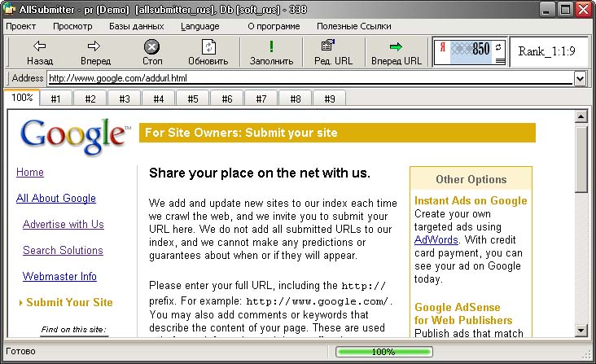Click the 'For Site Owners: Submit your site' banner
Screen dimensions: 596x364
(x=337, y=133)
